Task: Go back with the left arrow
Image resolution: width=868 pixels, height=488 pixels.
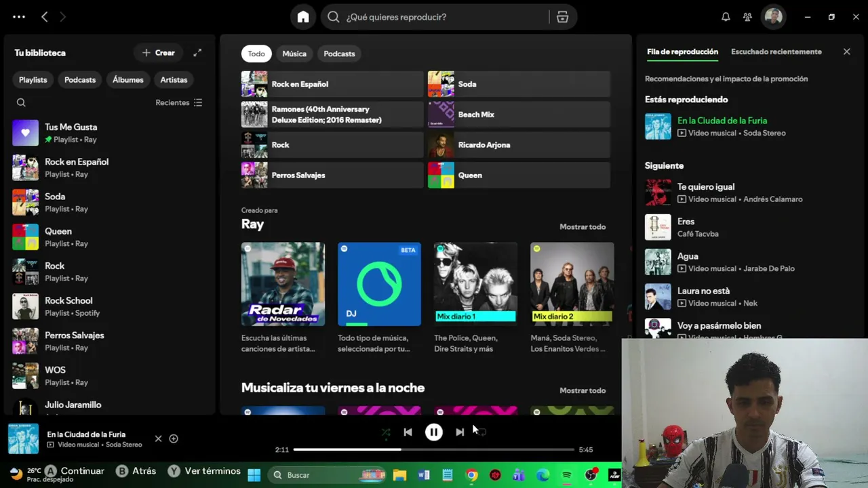Action: click(x=45, y=17)
